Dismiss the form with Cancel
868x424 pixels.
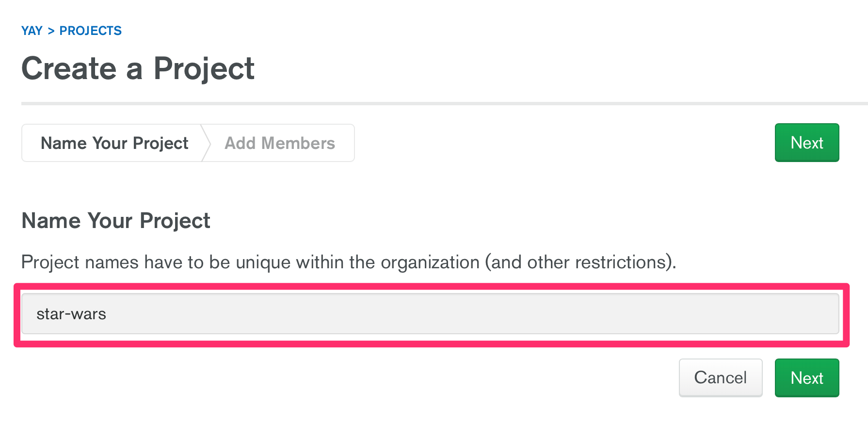point(721,377)
